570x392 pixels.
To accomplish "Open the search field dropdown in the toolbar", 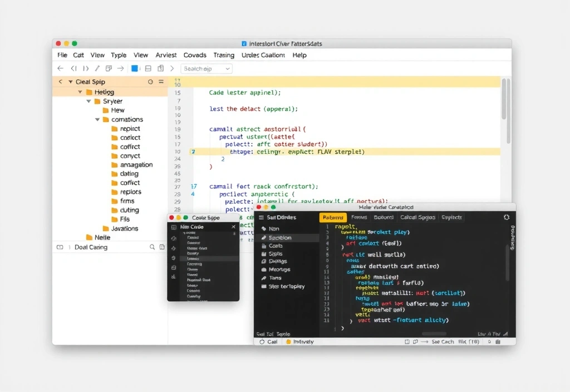I will point(228,68).
